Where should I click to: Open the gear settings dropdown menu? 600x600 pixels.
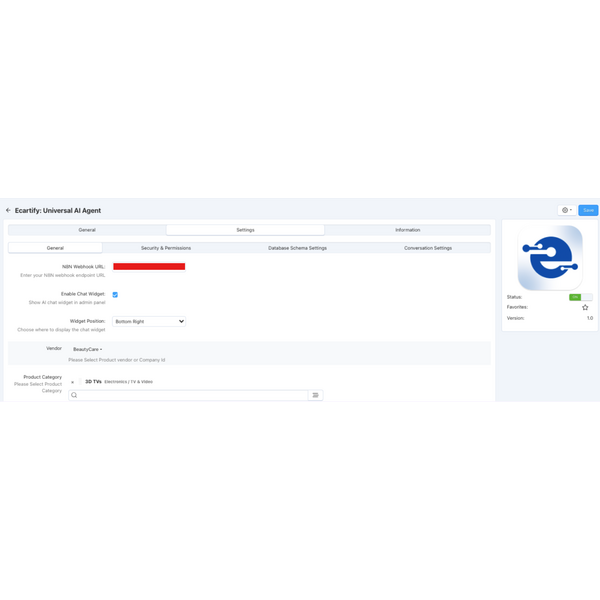[x=567, y=211]
